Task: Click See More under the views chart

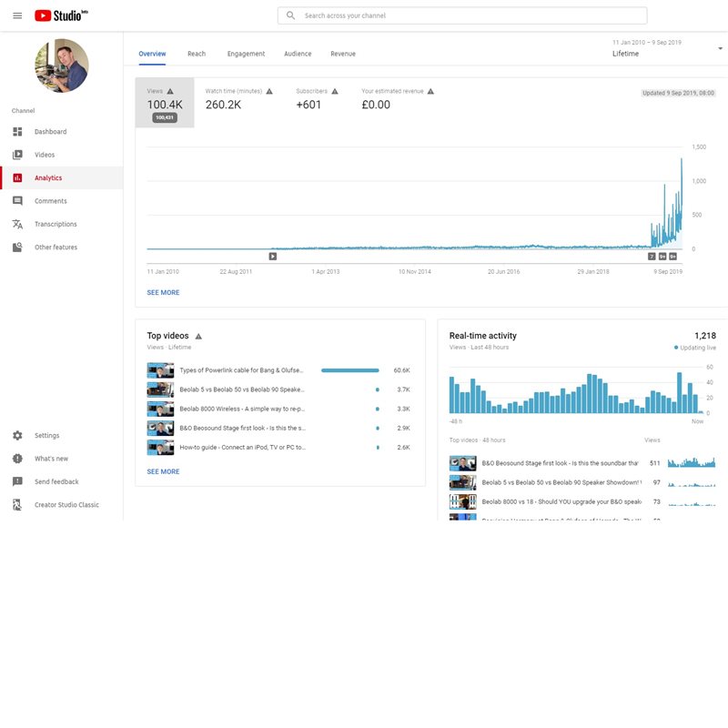Action: coord(163,293)
